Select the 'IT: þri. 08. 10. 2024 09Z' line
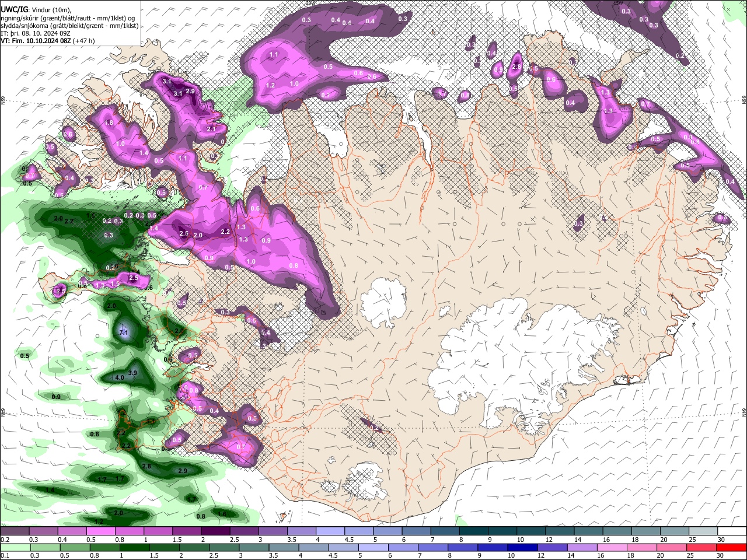 point(34,33)
